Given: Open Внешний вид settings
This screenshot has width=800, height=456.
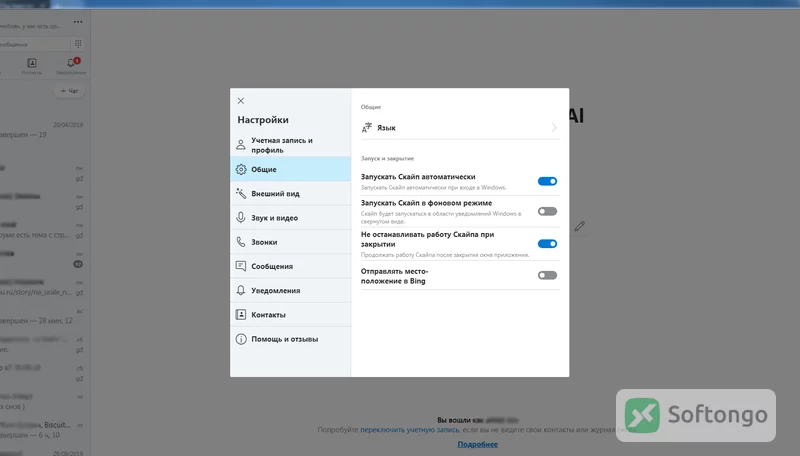Looking at the screenshot, I should 290,194.
